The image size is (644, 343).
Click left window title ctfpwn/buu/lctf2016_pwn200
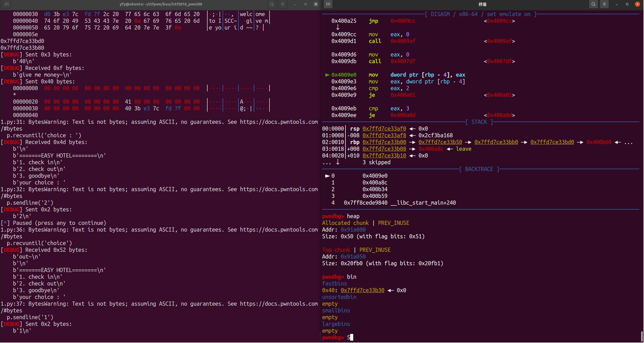(161, 4)
